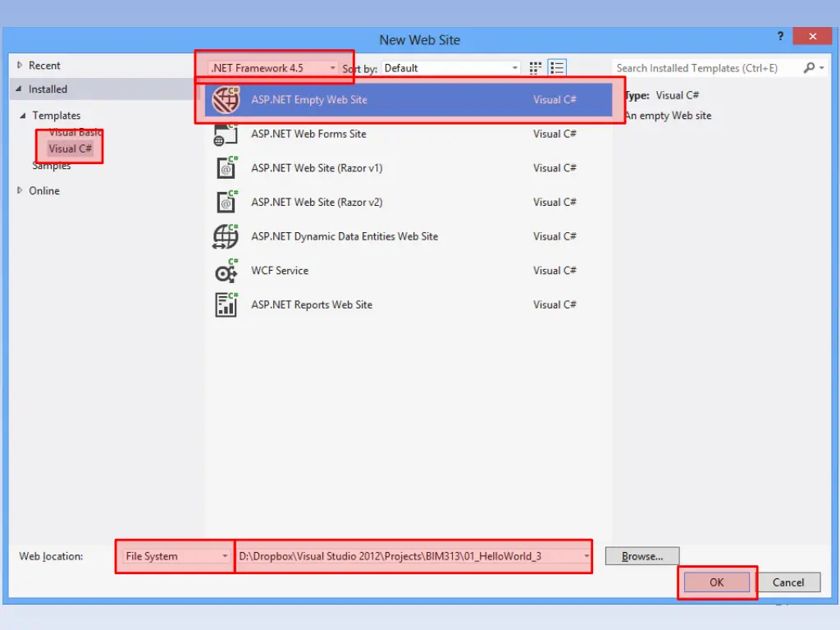Image resolution: width=840 pixels, height=630 pixels.
Task: Expand the Recent section
Action: click(20, 66)
